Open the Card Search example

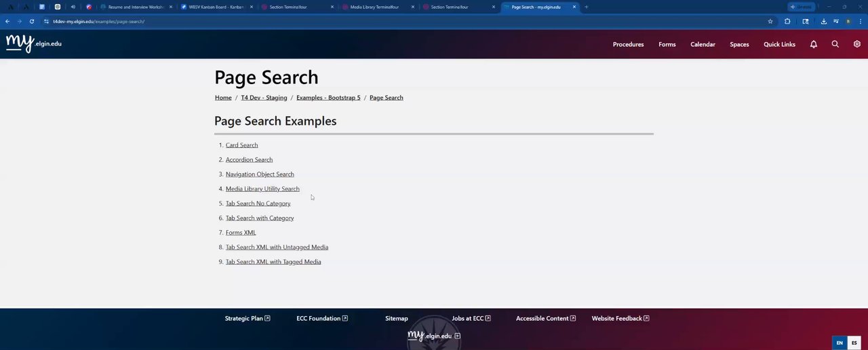(241, 145)
